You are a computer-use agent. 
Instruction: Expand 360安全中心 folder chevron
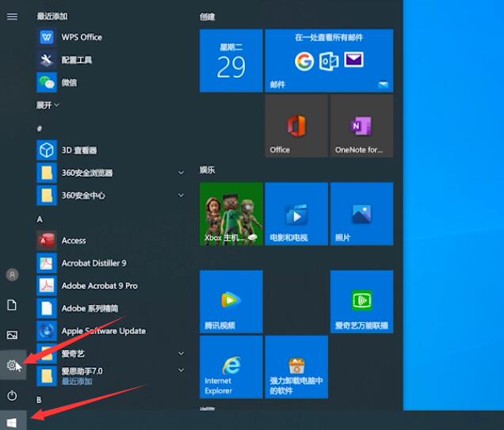(181, 195)
